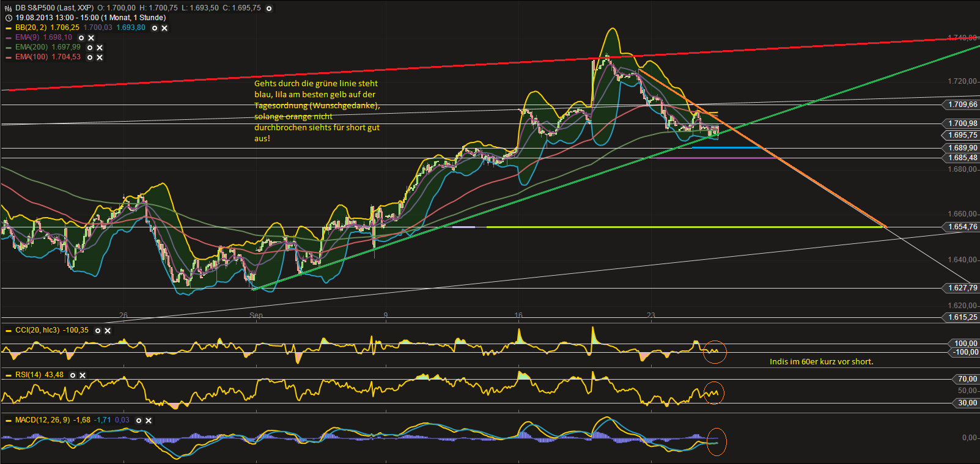980x464 pixels.
Task: Open settings for the DB S&P500 price series
Action: coord(269,8)
